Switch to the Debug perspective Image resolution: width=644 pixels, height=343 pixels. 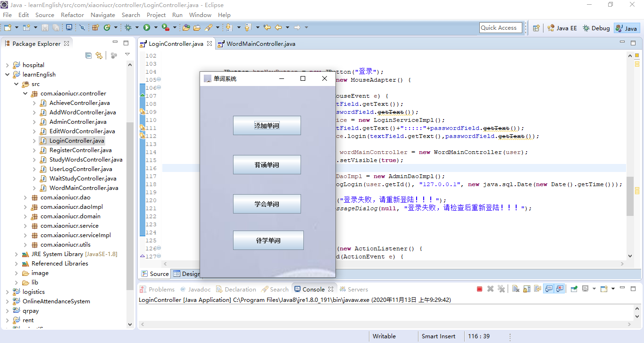pos(596,28)
